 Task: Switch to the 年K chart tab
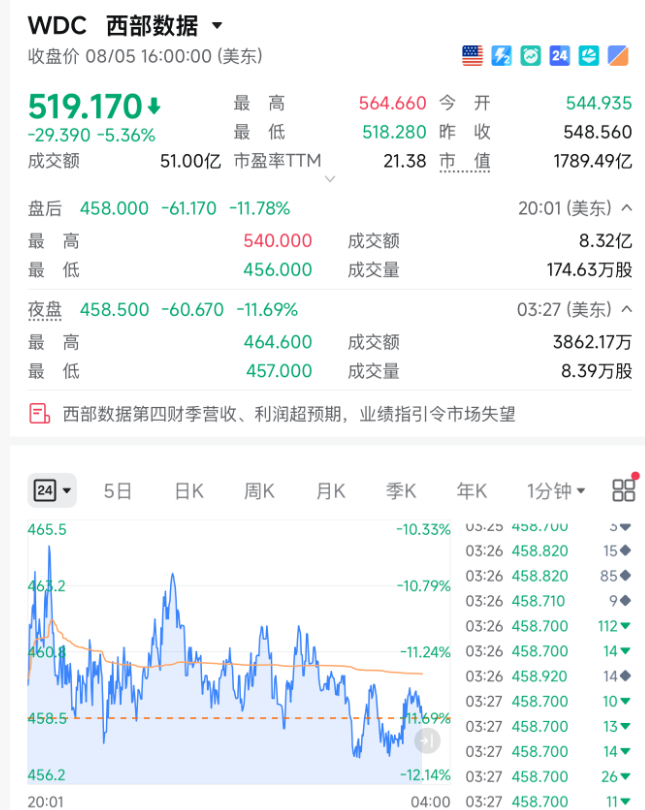pos(472,491)
